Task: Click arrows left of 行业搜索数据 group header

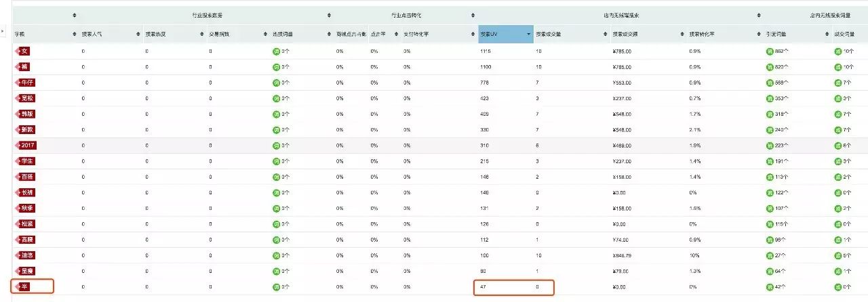Action: tap(75, 15)
